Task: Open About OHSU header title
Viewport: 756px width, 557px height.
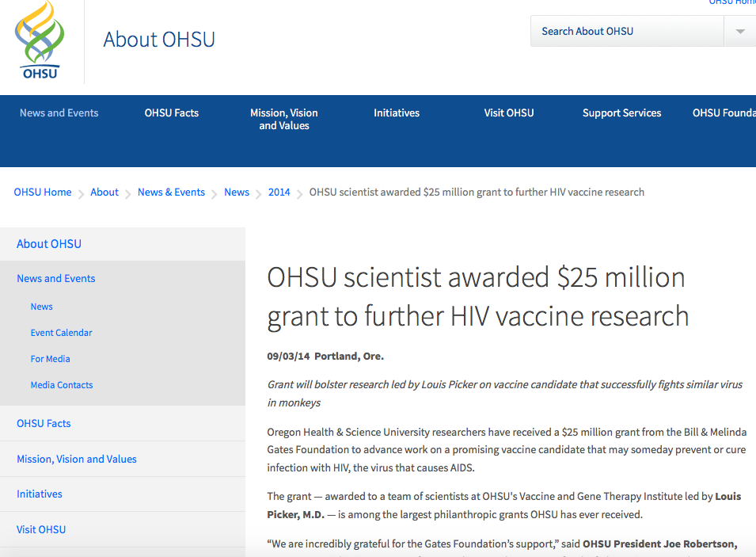Action: coord(159,40)
